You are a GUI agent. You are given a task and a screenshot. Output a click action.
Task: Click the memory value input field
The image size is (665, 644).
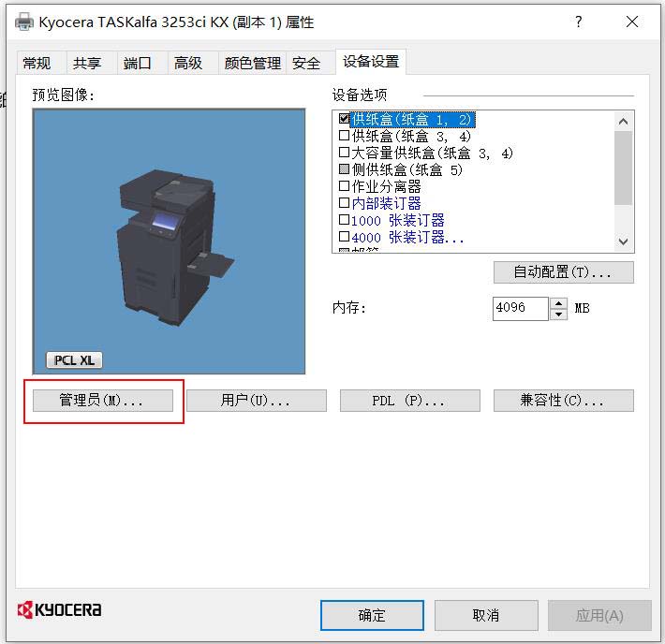[x=520, y=309]
